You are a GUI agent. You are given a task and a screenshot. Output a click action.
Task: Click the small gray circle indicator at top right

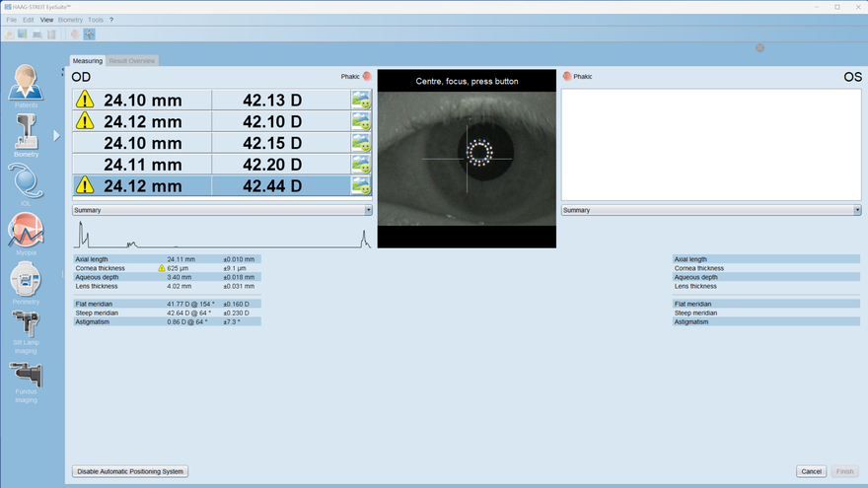(x=760, y=48)
